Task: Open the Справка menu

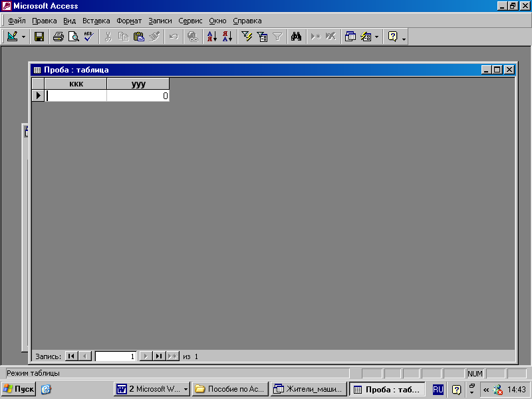Action: click(x=247, y=21)
